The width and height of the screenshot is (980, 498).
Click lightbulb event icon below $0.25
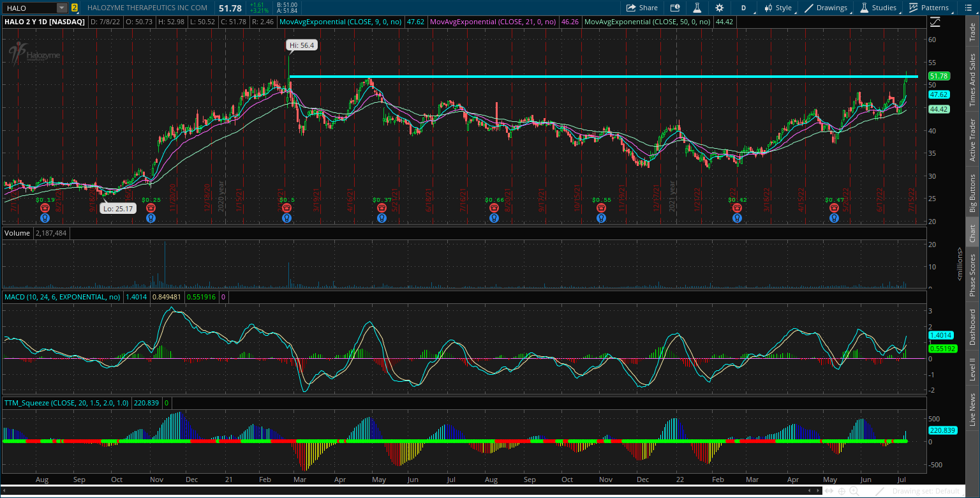151,218
